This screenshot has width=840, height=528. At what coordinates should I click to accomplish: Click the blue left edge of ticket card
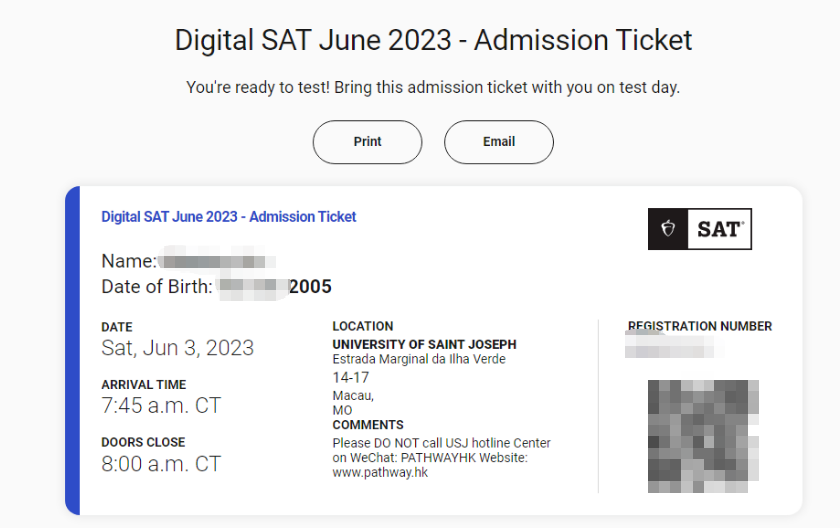pos(71,350)
